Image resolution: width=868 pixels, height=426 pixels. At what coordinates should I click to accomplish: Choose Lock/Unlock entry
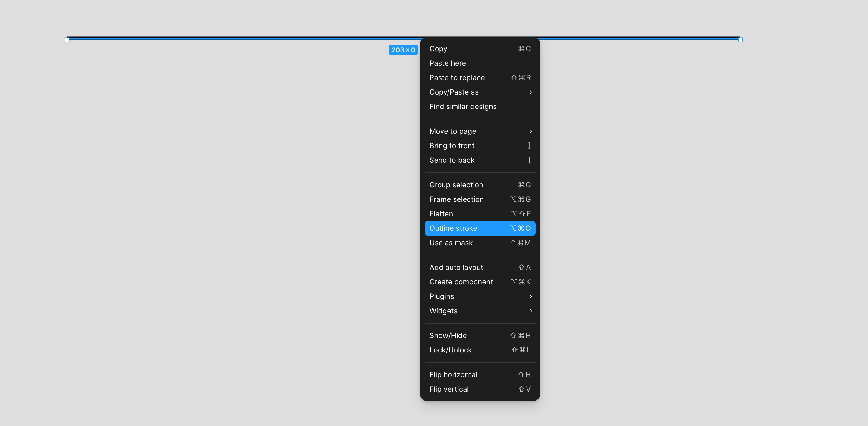[x=480, y=350]
